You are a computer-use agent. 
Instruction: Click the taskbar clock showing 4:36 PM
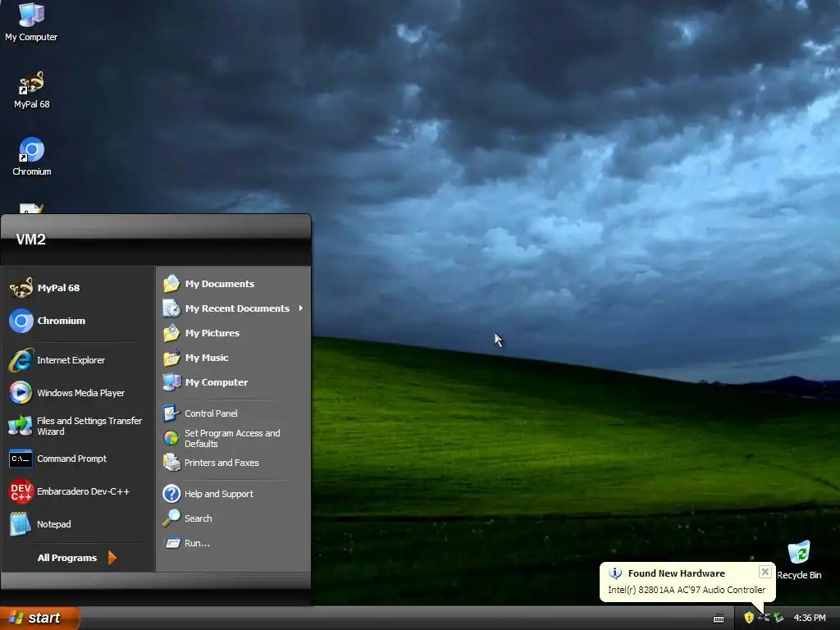coord(810,618)
